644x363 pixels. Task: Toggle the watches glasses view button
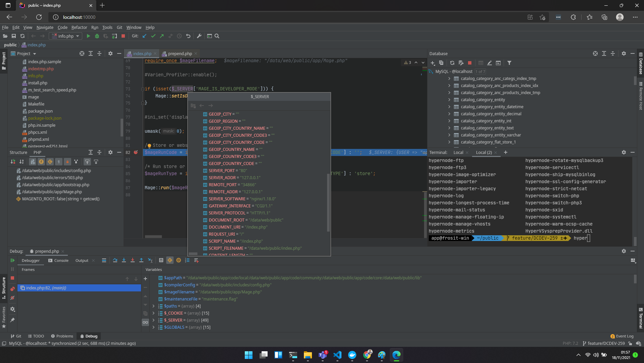coord(145,322)
